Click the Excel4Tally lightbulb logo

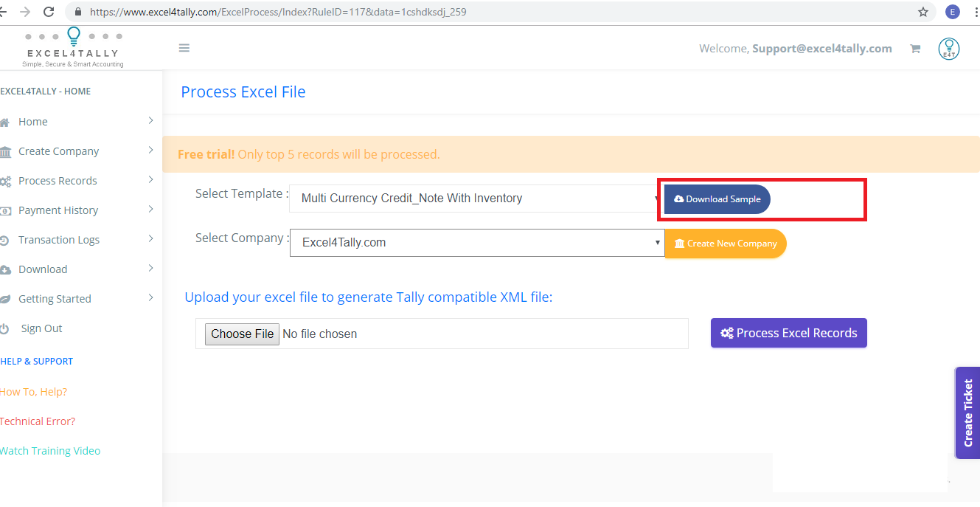click(x=73, y=47)
